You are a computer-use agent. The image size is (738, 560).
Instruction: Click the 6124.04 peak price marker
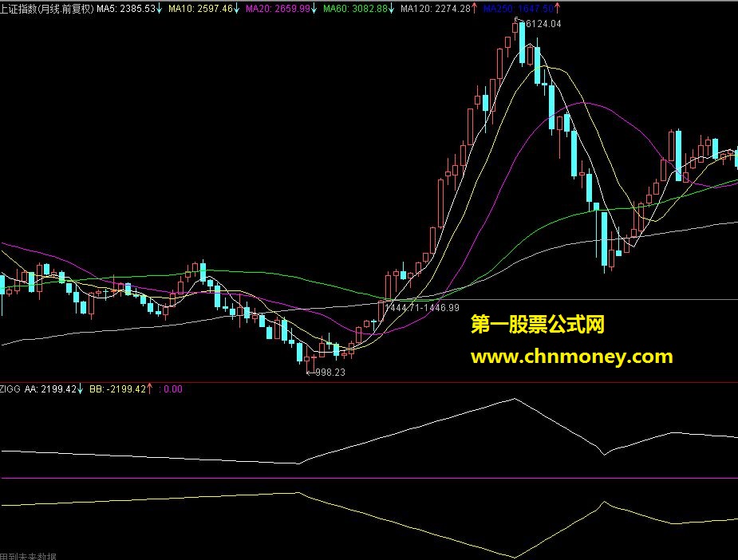point(543,24)
